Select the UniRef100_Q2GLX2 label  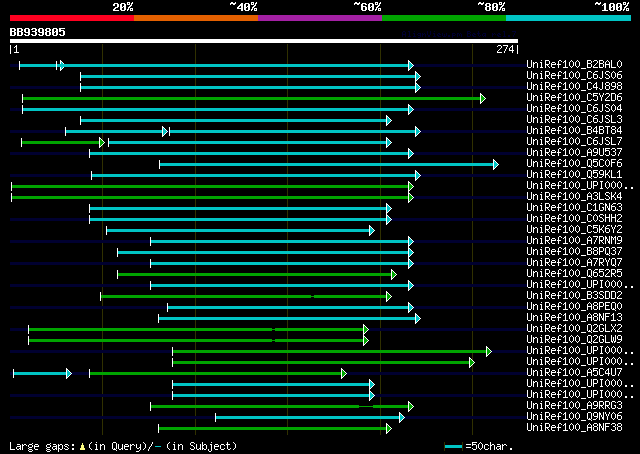pos(574,329)
